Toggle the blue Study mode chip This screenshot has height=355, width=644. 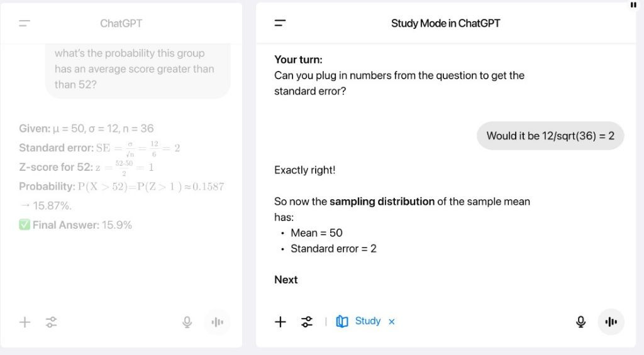(360, 321)
